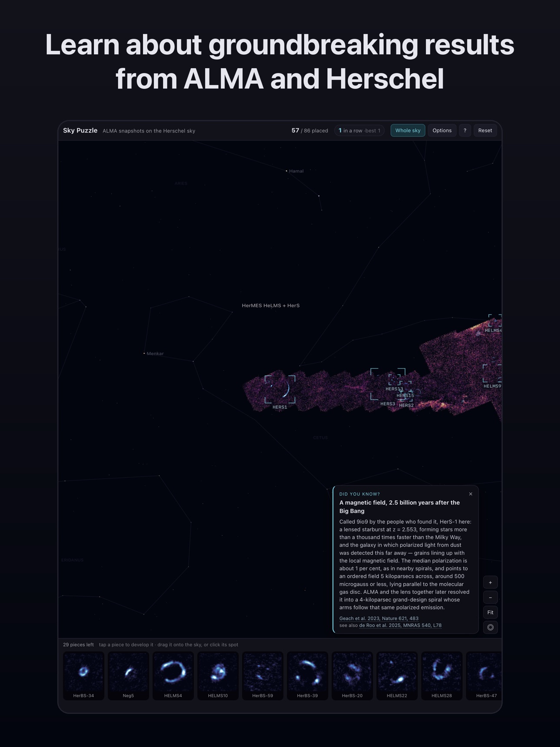The height and width of the screenshot is (747, 560).
Task: Click the Hamal star label
Action: 296,171
